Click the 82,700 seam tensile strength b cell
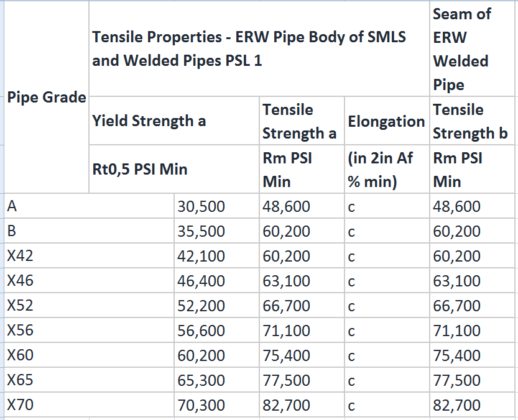518x420 pixels. coord(472,405)
